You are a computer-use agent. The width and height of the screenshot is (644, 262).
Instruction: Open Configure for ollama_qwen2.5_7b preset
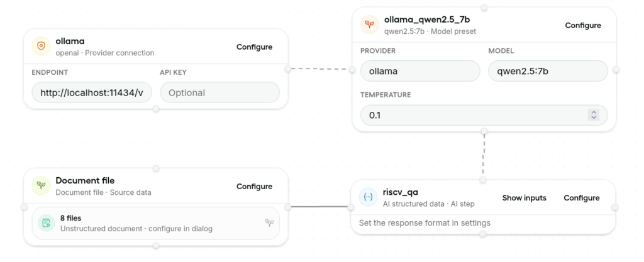coord(583,26)
